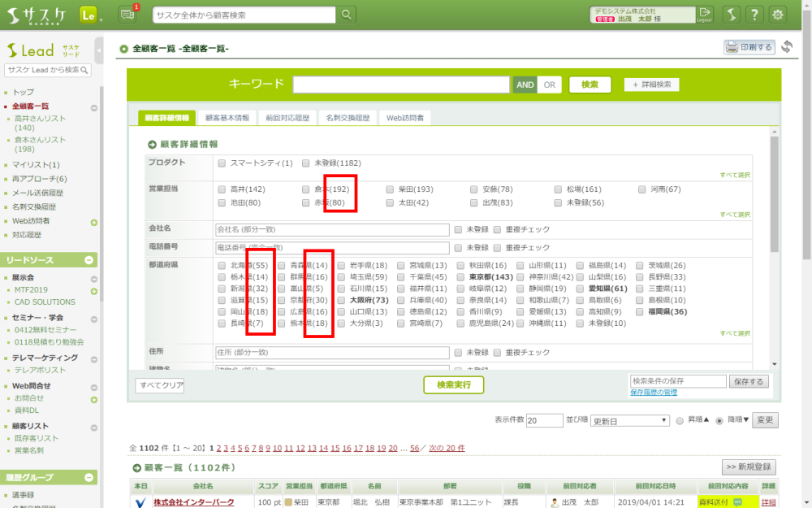
Task: Click the Sasuke S logo icon in header
Action: (731, 15)
